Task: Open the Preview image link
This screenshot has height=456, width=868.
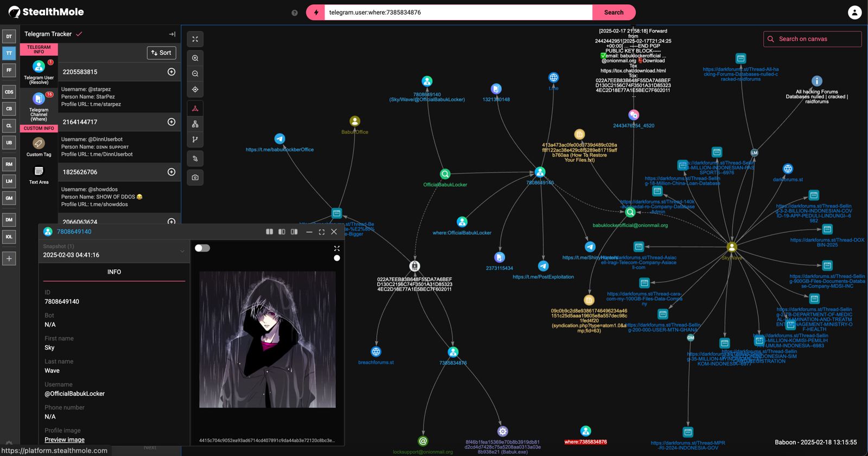Action: coord(65,440)
